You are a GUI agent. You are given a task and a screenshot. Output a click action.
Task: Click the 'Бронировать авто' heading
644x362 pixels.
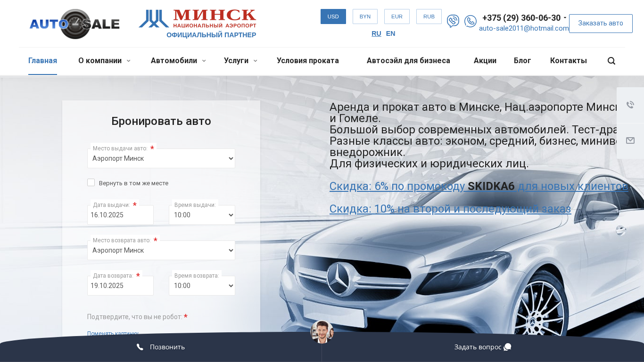coord(161,121)
